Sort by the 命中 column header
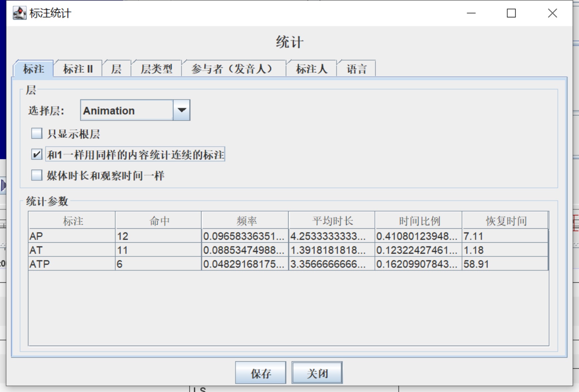 click(x=159, y=221)
